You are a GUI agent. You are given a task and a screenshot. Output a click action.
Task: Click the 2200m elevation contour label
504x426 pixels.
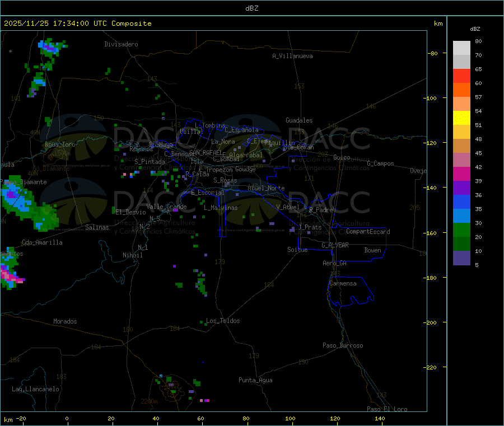149,401
